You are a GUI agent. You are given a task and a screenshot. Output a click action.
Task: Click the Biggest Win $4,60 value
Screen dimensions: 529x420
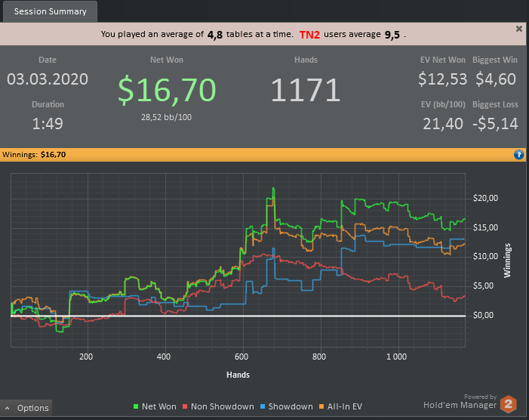496,79
